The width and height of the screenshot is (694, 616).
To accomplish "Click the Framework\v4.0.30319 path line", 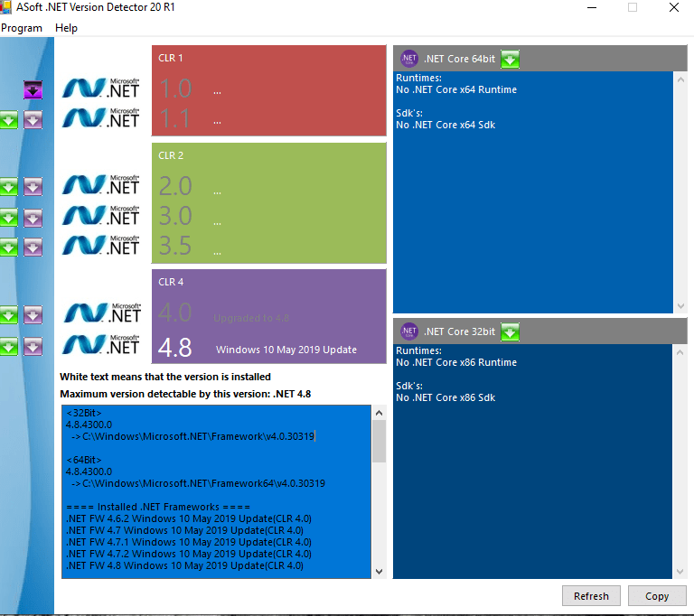I will (193, 436).
